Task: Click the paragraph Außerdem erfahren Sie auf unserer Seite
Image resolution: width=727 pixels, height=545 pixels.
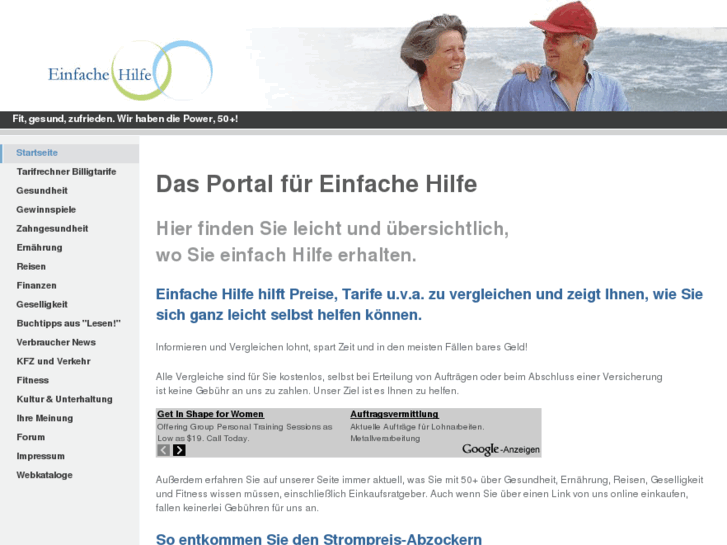Action: point(429,494)
